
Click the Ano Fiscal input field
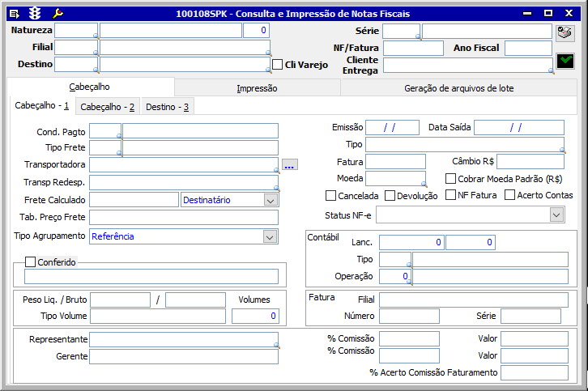528,49
